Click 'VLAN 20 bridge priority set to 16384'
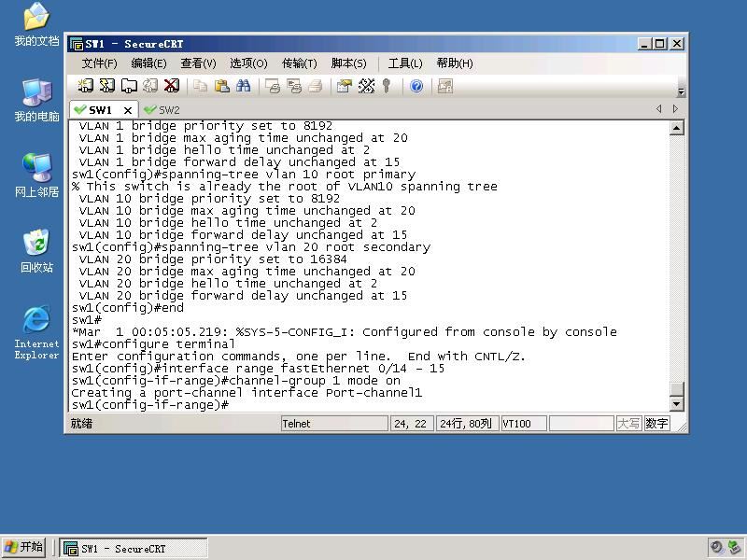 tap(213, 259)
